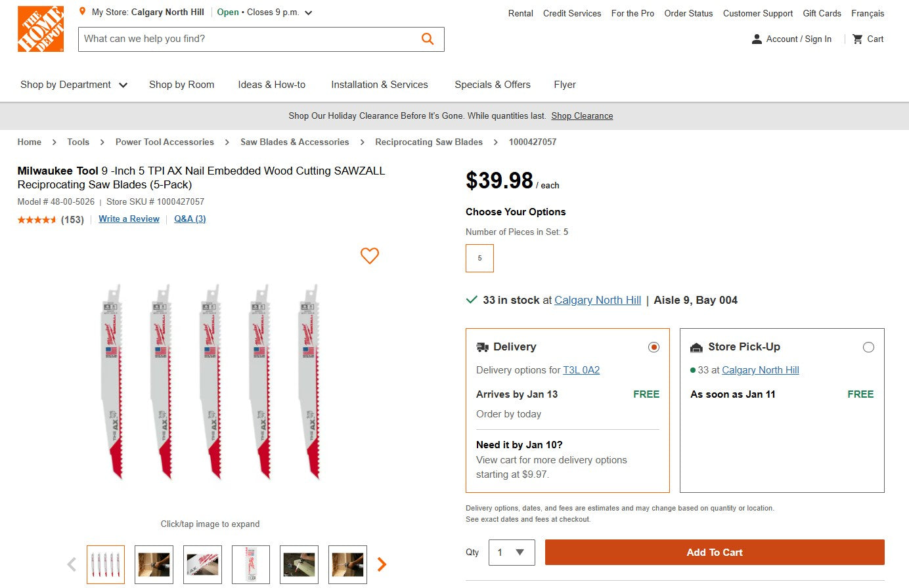Image resolution: width=909 pixels, height=588 pixels.
Task: Click the Delivery truck icon
Action: click(481, 346)
